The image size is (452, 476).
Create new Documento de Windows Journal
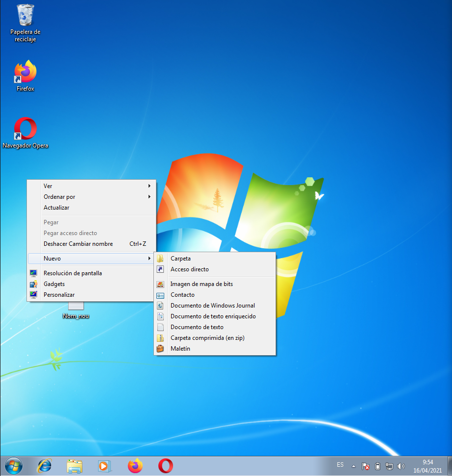pos(215,306)
